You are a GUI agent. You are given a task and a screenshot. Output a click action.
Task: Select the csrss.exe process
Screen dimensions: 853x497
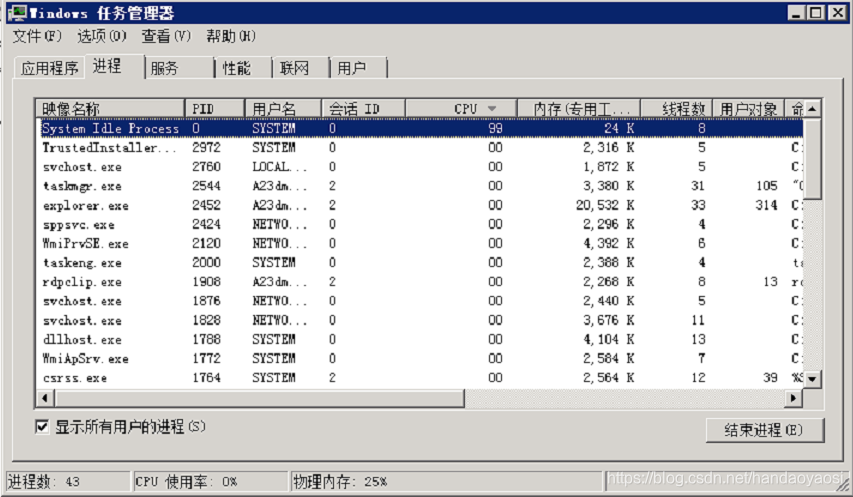point(420,378)
